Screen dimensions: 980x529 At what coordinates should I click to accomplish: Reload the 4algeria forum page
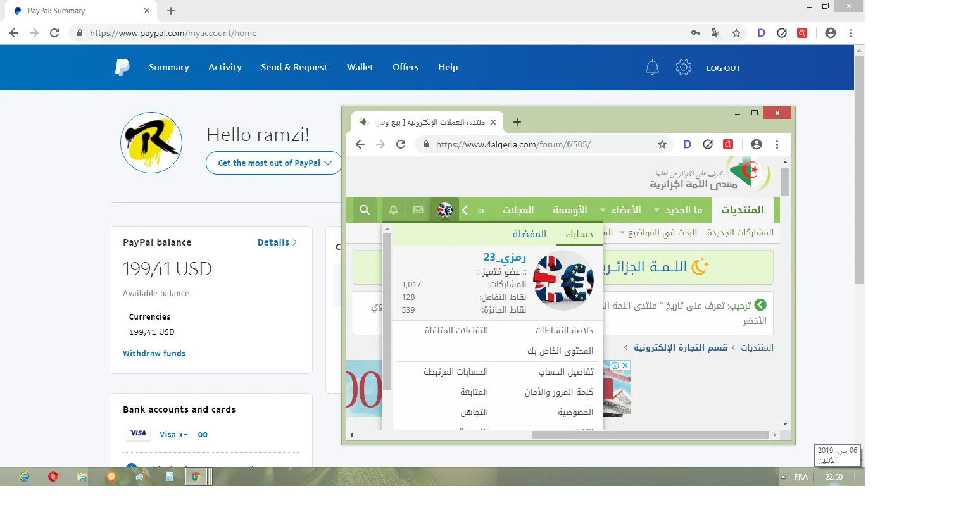pyautogui.click(x=400, y=144)
